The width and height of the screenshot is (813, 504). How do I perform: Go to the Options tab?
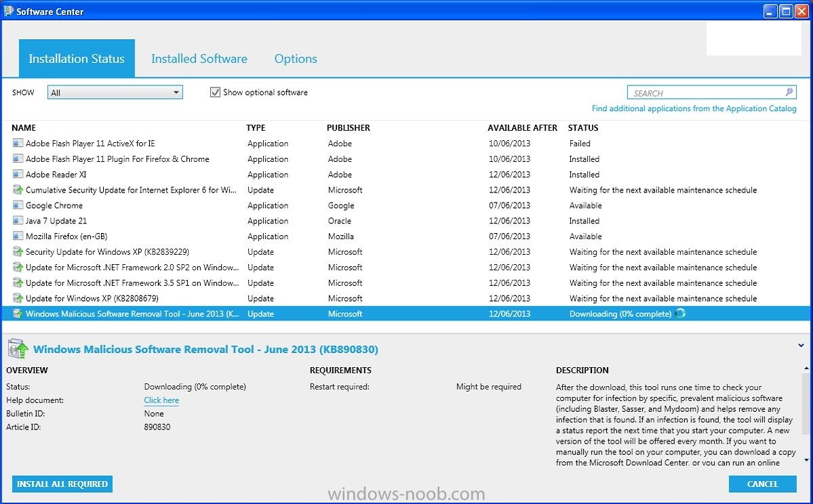point(296,58)
